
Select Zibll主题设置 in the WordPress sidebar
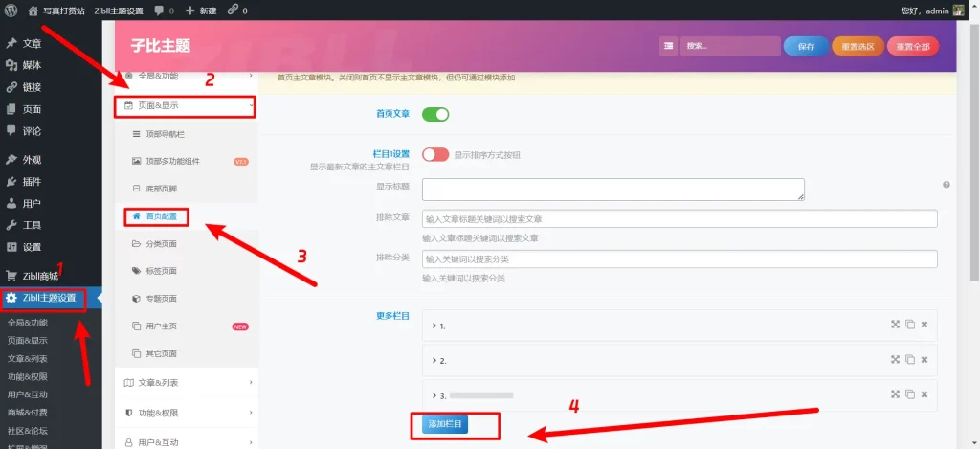[x=51, y=299]
